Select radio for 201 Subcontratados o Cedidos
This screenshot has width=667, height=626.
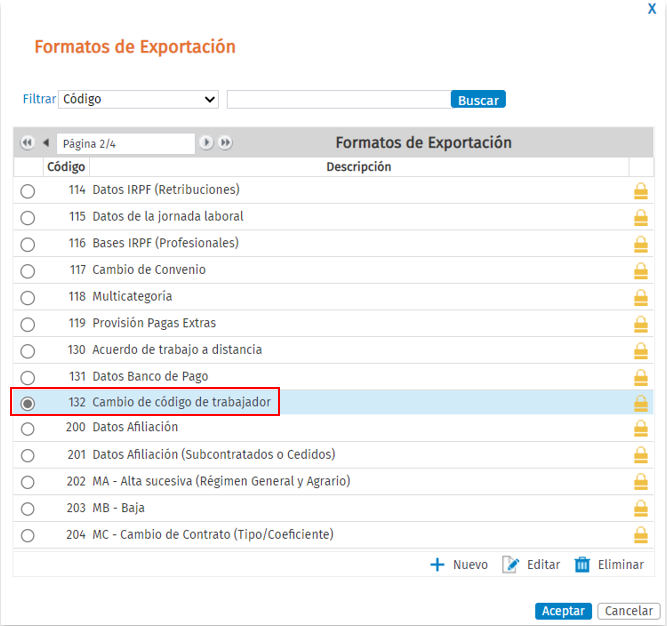point(28,455)
